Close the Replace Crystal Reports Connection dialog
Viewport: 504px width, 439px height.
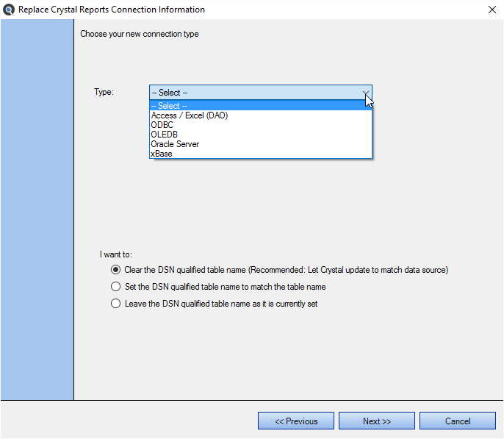coord(492,10)
